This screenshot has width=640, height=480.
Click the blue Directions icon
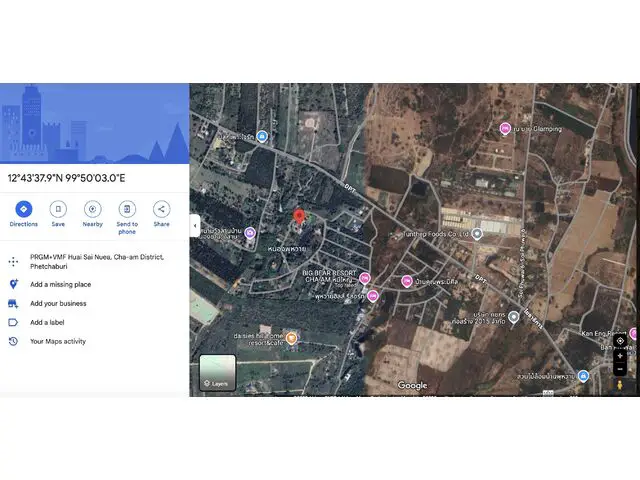(24, 209)
